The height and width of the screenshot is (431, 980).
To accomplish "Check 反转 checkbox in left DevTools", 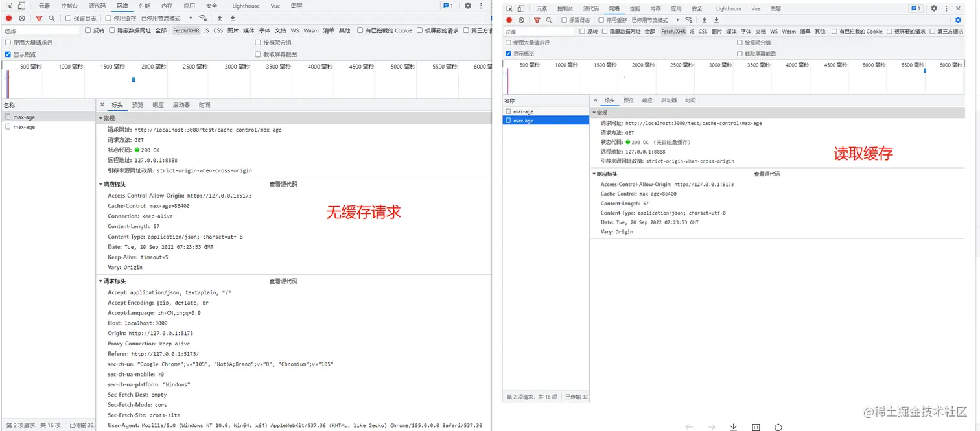I will pyautogui.click(x=88, y=30).
